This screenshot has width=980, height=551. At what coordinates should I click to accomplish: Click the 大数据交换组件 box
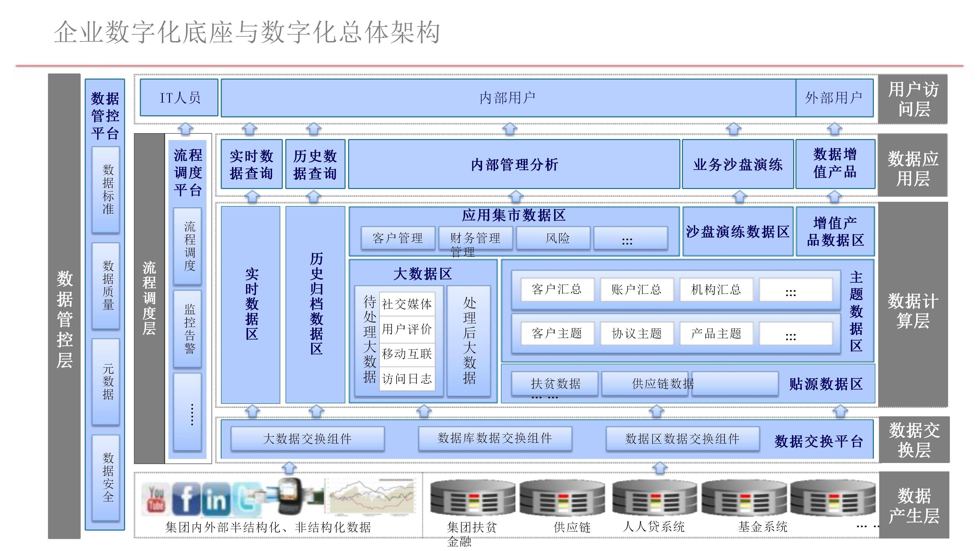pyautogui.click(x=307, y=439)
